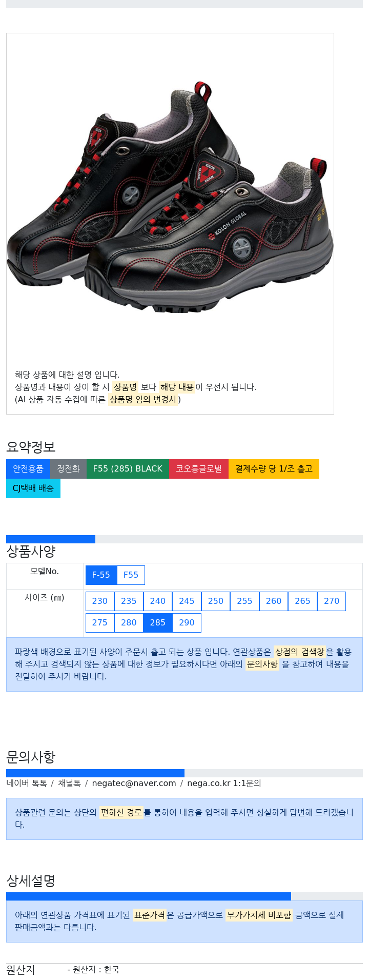Click the safety shoes product image

[170, 197]
